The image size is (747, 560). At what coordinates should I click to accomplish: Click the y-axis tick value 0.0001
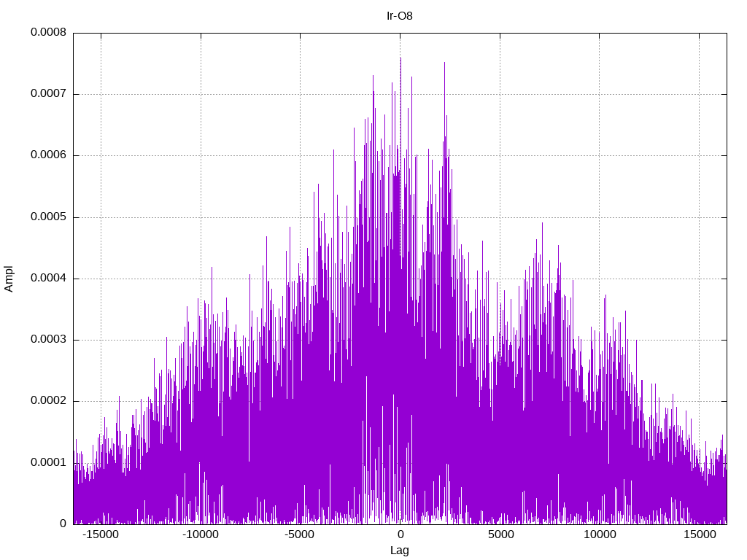point(48,462)
